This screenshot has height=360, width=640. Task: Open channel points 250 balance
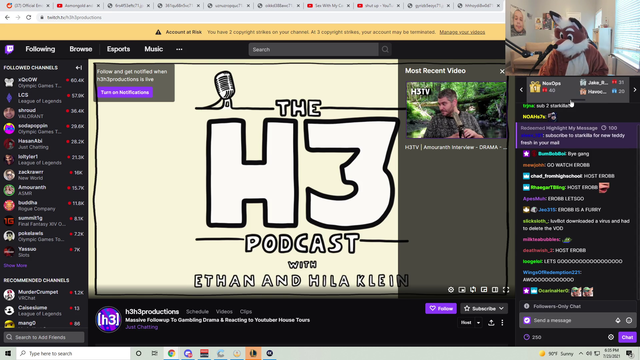coord(533,337)
